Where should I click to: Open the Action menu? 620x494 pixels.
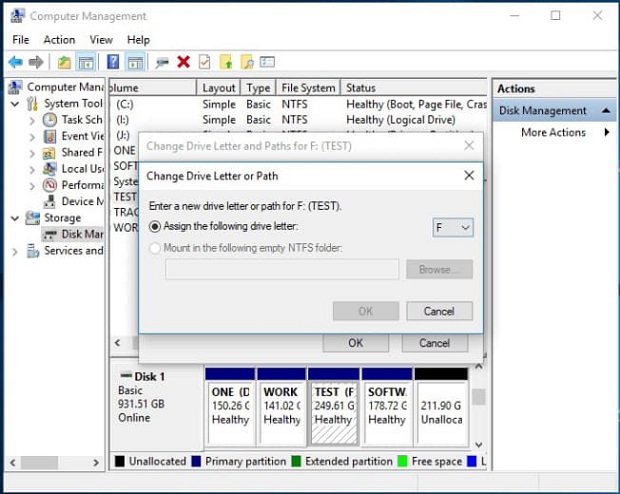tap(59, 40)
